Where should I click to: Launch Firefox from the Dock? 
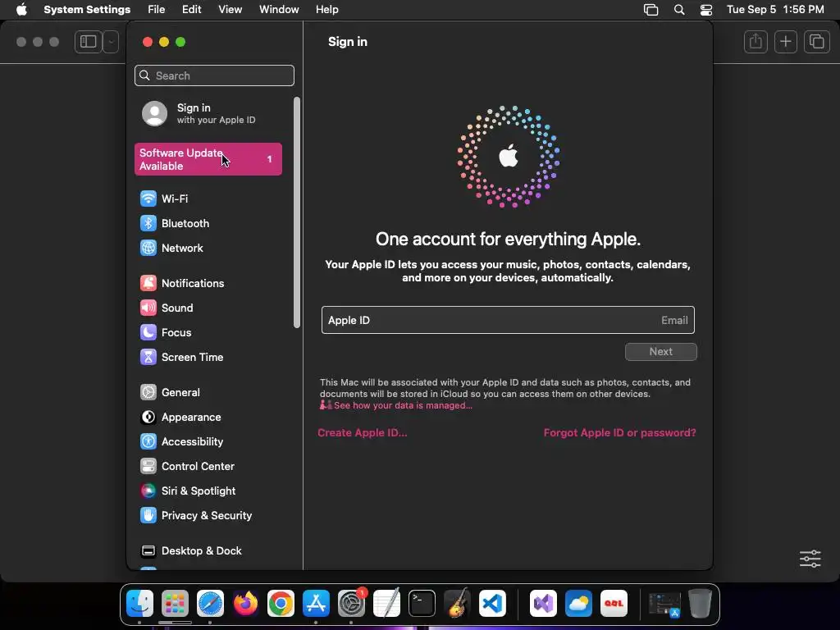point(245,604)
